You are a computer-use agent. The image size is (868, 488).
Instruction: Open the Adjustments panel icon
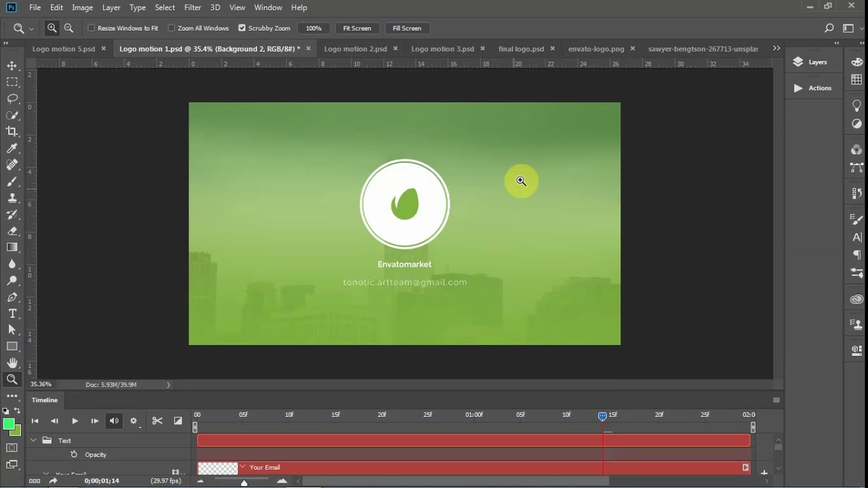tap(856, 124)
